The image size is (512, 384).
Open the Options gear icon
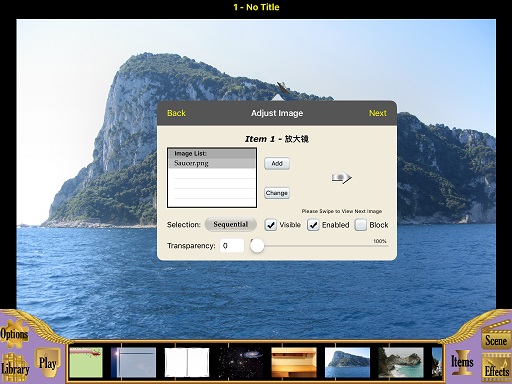click(x=14, y=333)
